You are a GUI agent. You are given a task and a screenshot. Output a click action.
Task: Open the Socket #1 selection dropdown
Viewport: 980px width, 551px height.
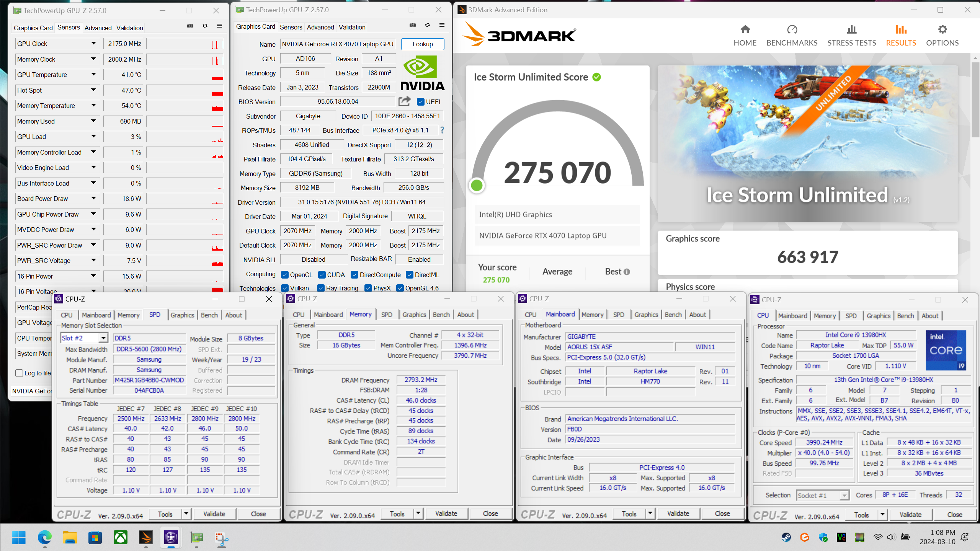(844, 496)
